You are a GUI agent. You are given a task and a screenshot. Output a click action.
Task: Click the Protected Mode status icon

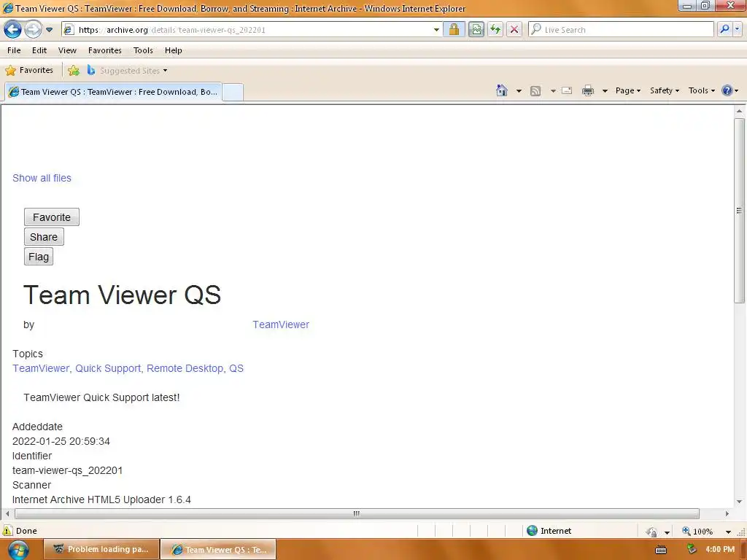point(651,532)
